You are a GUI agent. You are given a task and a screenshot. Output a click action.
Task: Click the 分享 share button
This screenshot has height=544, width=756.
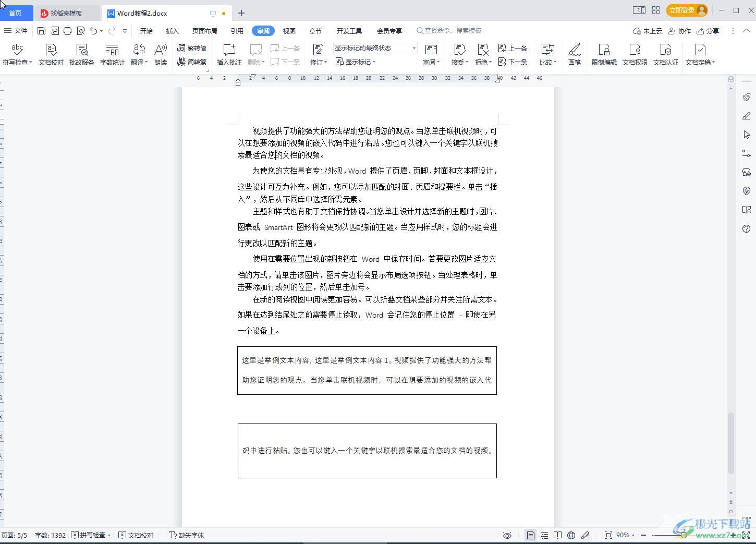tap(708, 31)
